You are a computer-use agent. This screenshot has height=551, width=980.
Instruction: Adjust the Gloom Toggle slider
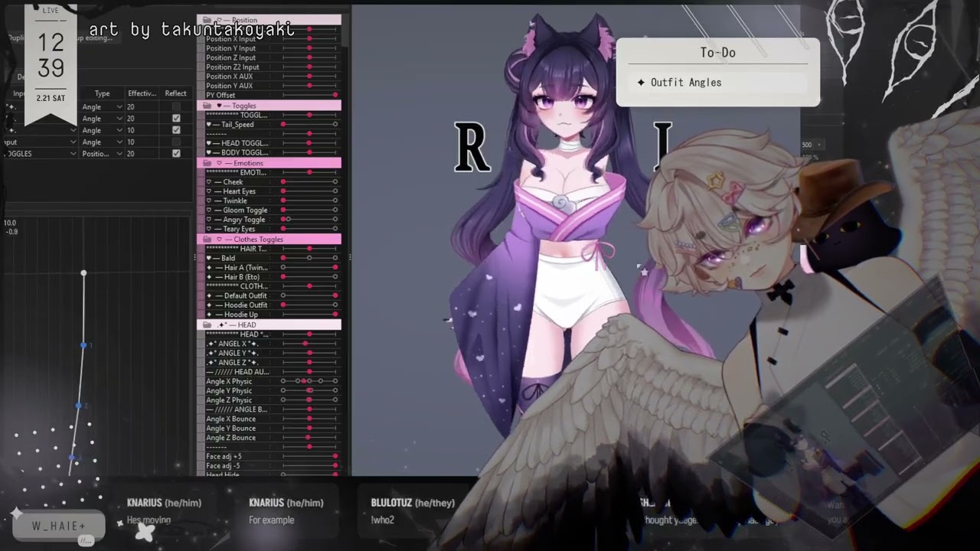[x=309, y=210]
